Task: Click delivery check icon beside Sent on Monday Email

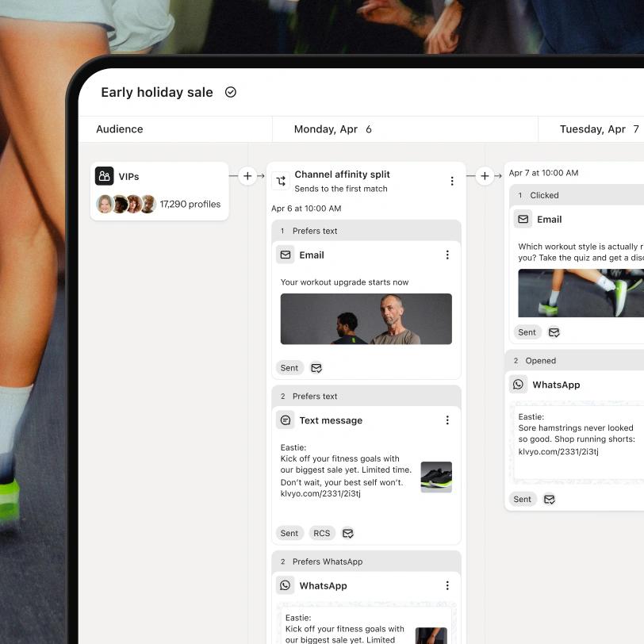Action: [316, 368]
